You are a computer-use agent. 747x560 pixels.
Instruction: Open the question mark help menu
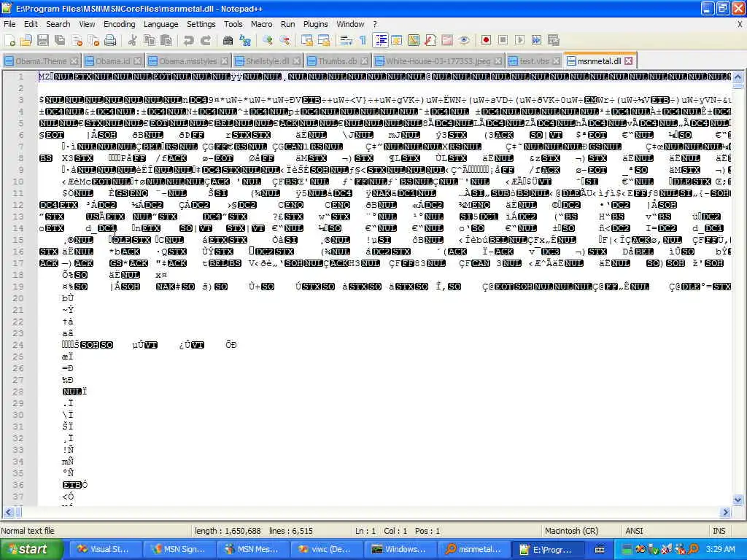tap(375, 24)
